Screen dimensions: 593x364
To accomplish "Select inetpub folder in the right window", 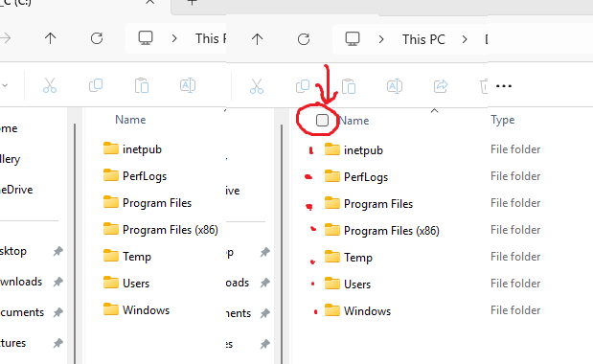I will point(354,149).
